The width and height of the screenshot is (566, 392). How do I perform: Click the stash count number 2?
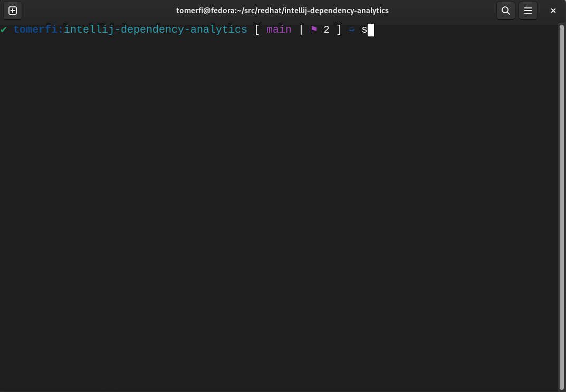tap(327, 30)
